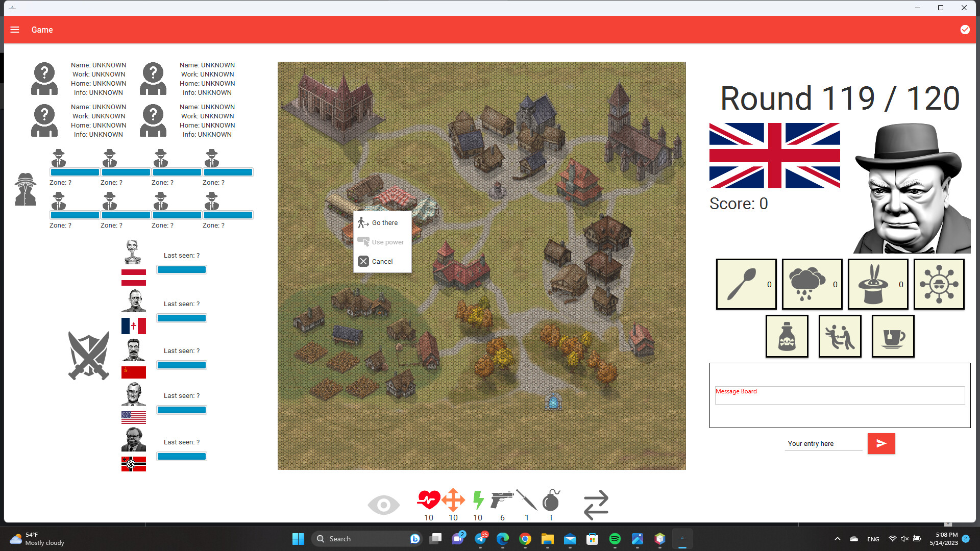Click the rain cloud weather power
The height and width of the screenshot is (551, 980).
(812, 284)
